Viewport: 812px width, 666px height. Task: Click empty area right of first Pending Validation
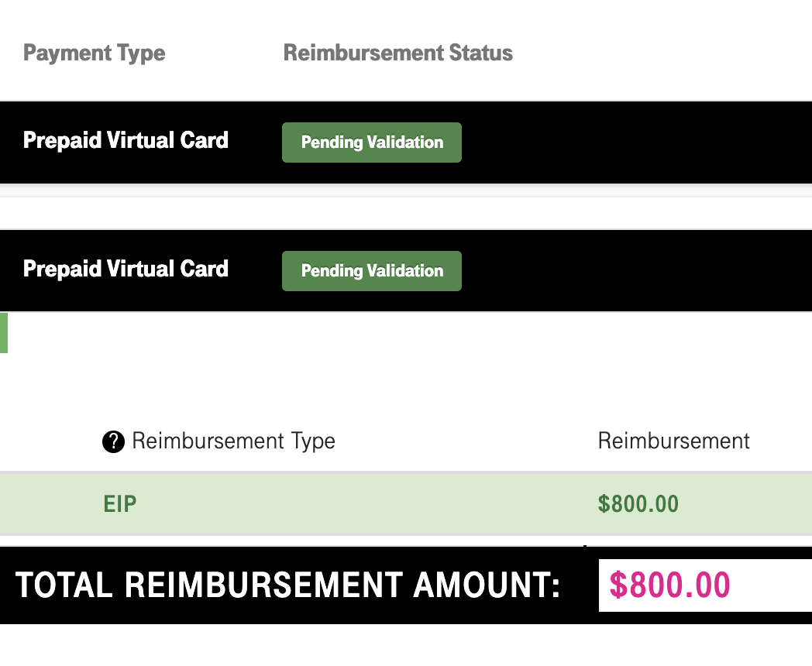click(x=637, y=142)
